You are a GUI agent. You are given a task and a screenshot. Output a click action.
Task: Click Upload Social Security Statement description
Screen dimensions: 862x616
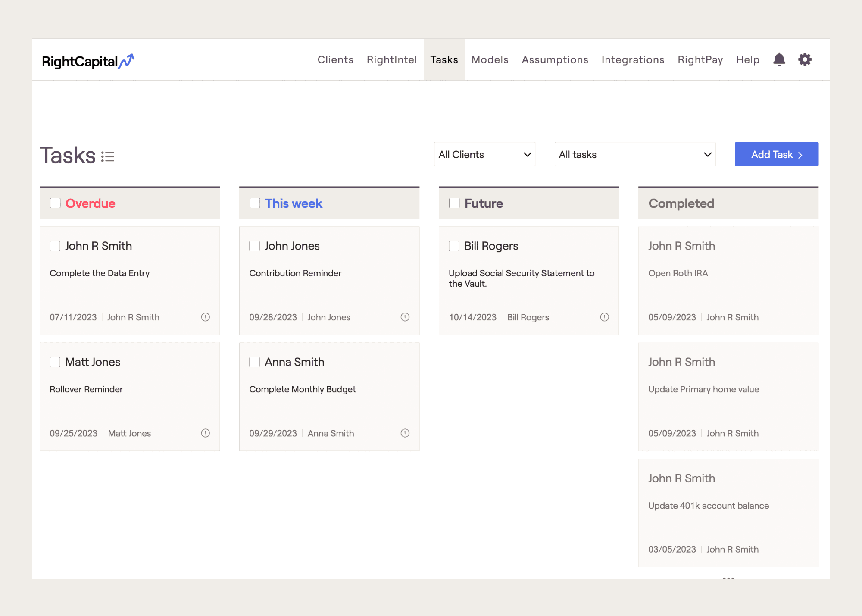(x=522, y=278)
